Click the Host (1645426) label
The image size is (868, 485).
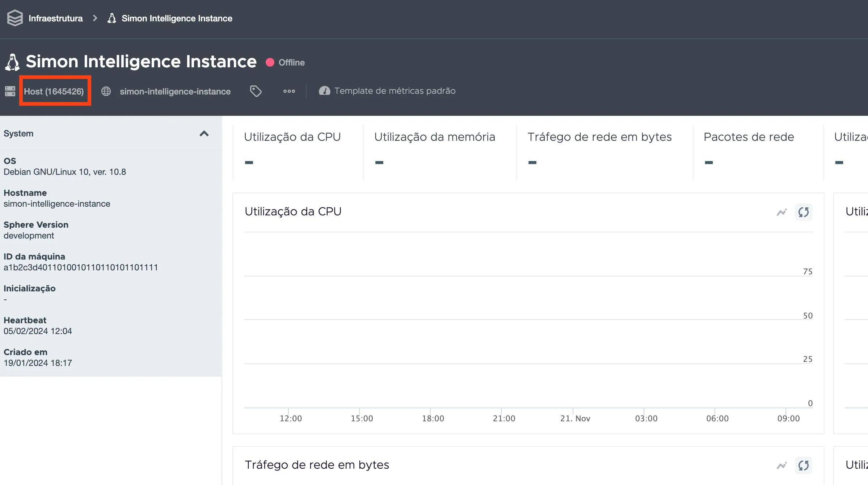[54, 91]
